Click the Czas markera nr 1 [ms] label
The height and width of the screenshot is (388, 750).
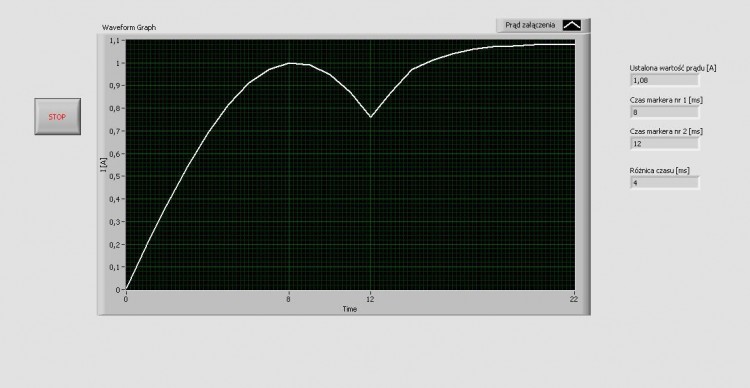pyautogui.click(x=666, y=100)
